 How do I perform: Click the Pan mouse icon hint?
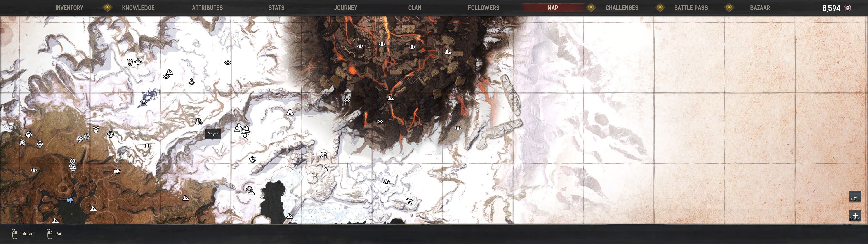pyautogui.click(x=50, y=234)
